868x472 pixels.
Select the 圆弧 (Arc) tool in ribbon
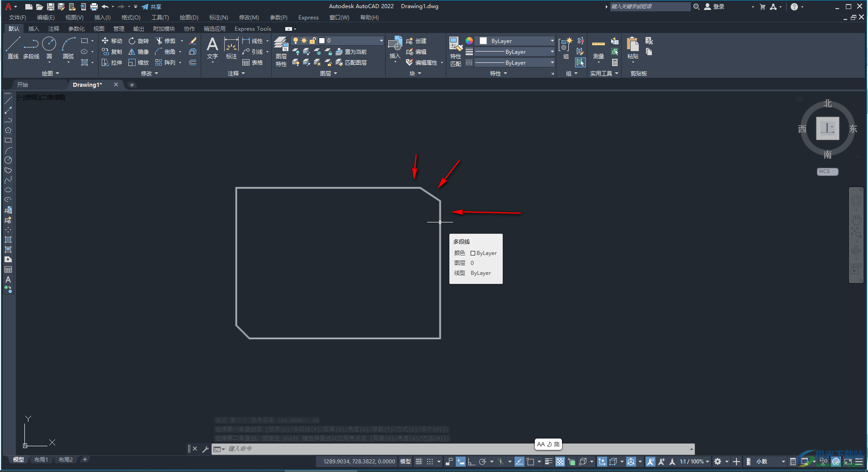(68, 48)
